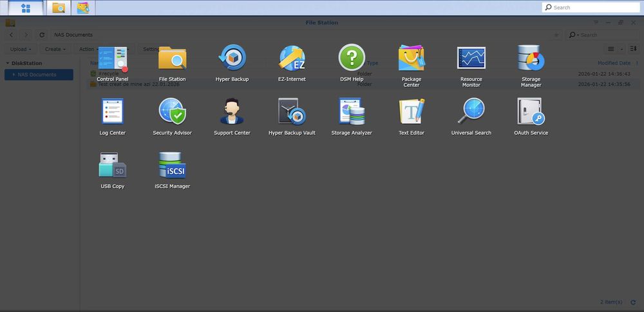The image size is (644, 312).
Task: Go back in File Station window
Action: coord(12,35)
